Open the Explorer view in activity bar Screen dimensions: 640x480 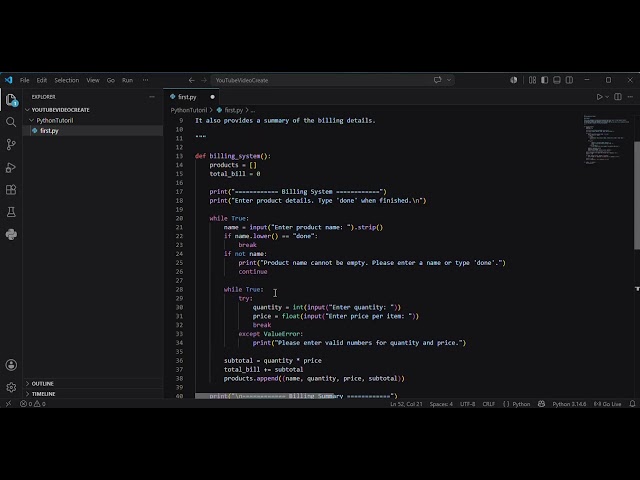click(x=11, y=100)
